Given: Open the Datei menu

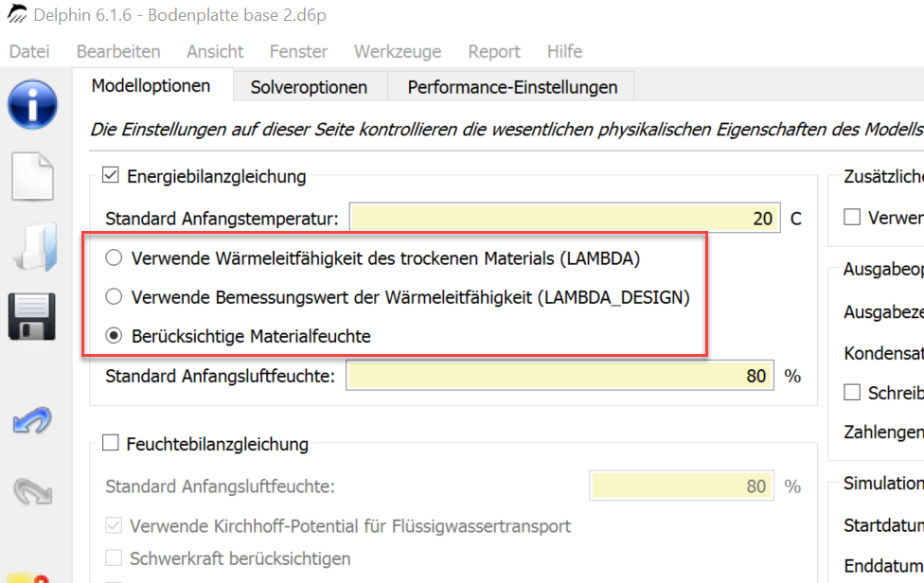Looking at the screenshot, I should pos(29,52).
